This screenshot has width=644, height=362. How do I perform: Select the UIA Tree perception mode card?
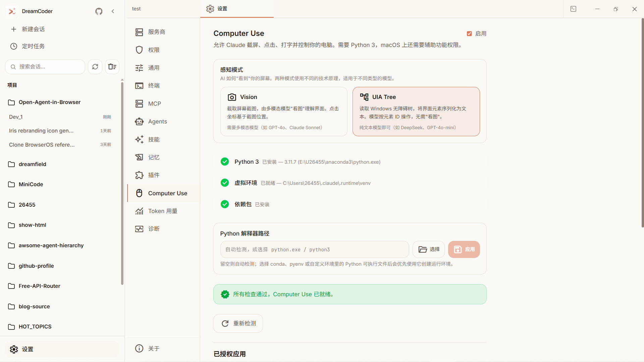pos(416,112)
